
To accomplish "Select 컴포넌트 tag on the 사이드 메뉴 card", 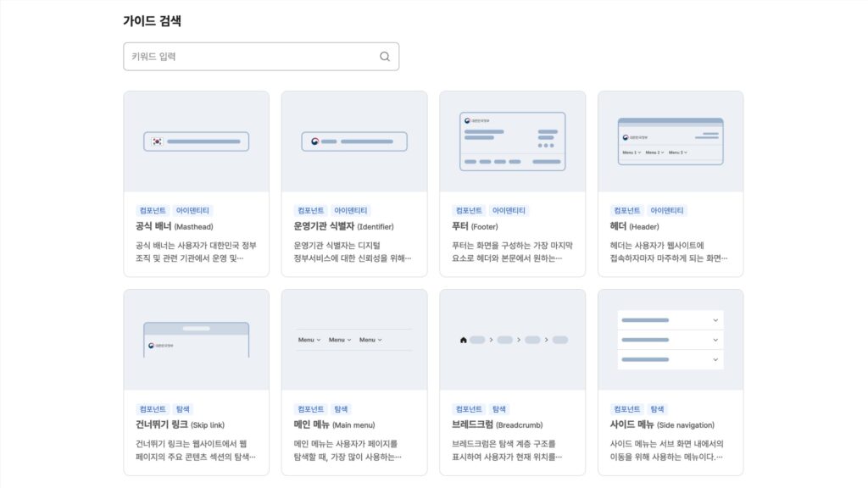I will (626, 408).
